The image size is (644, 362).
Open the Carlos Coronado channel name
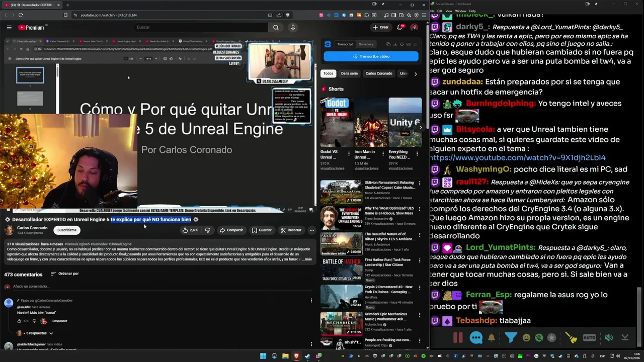click(32, 228)
